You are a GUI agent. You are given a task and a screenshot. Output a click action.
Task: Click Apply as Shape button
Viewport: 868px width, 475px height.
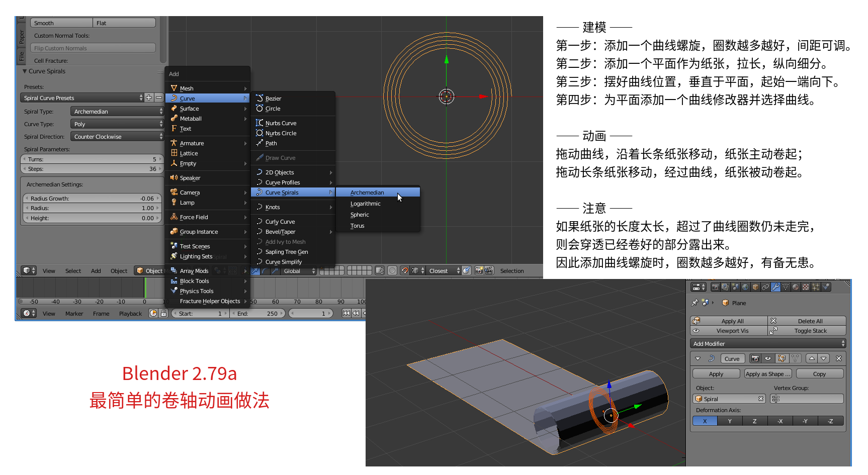[768, 374]
